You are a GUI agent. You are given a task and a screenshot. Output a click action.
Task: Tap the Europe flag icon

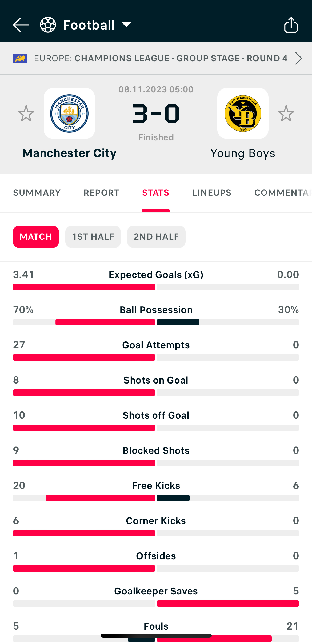pos(20,58)
